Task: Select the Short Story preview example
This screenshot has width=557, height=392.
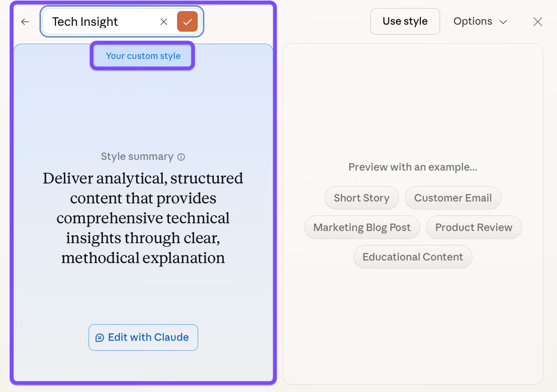Action: click(362, 198)
